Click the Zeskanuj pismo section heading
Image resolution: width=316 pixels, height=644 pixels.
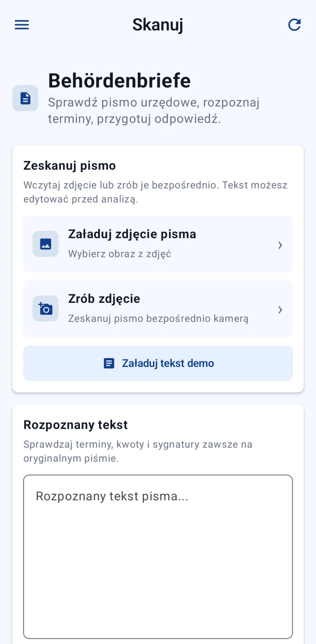(x=70, y=166)
